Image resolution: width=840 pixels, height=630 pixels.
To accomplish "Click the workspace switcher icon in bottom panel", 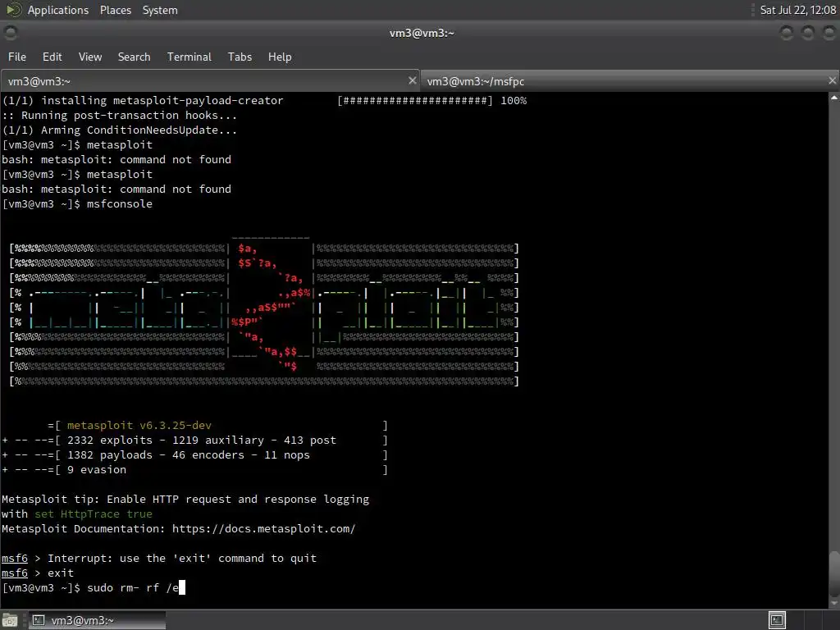I will (x=777, y=620).
